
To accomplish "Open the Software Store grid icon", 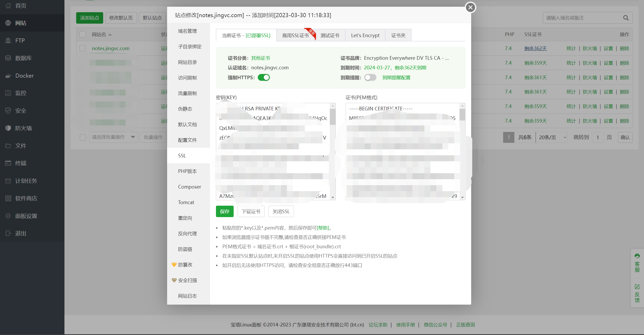I will pyautogui.click(x=8, y=198).
